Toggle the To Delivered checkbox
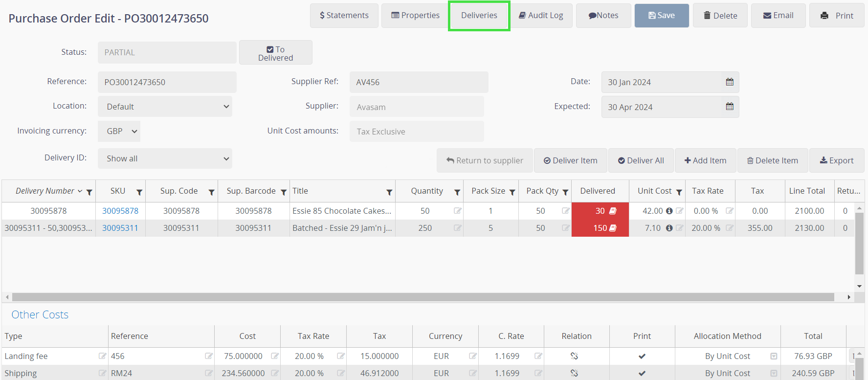 pyautogui.click(x=270, y=49)
